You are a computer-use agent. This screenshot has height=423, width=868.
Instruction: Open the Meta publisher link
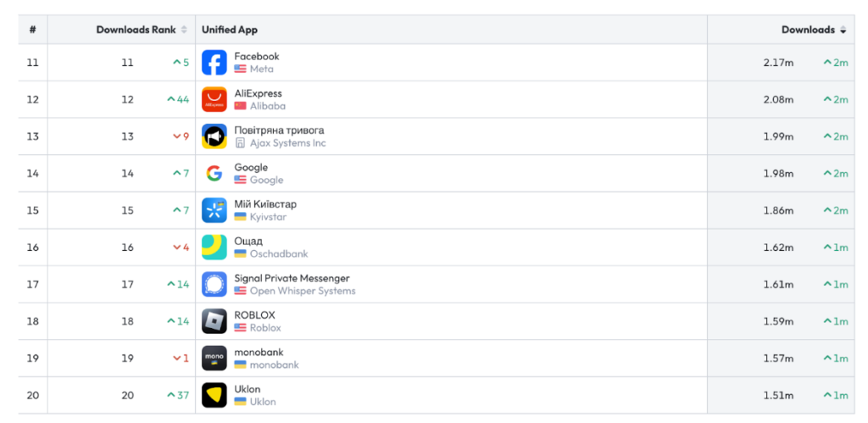(x=261, y=70)
